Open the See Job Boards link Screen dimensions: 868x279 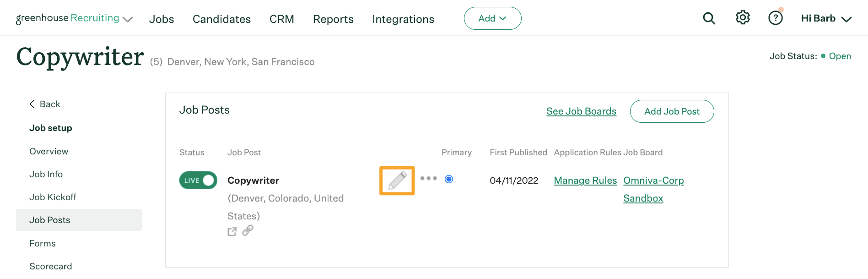[581, 111]
